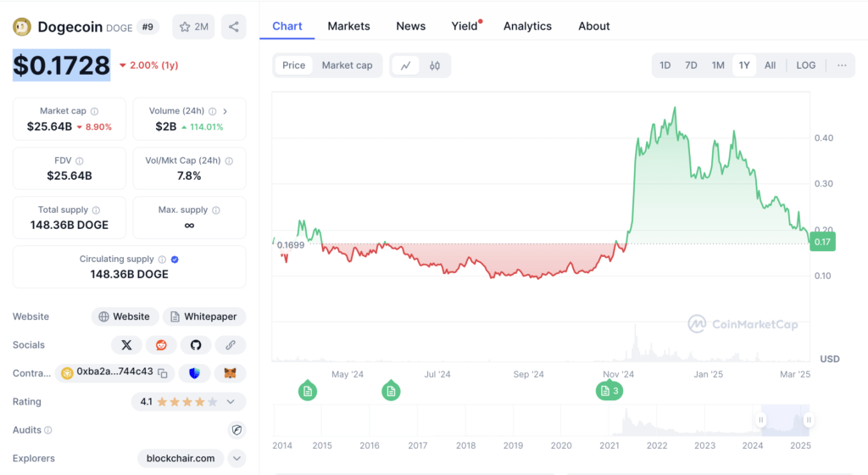This screenshot has width=868, height=475.
Task: Open the Chart tab
Action: point(287,26)
